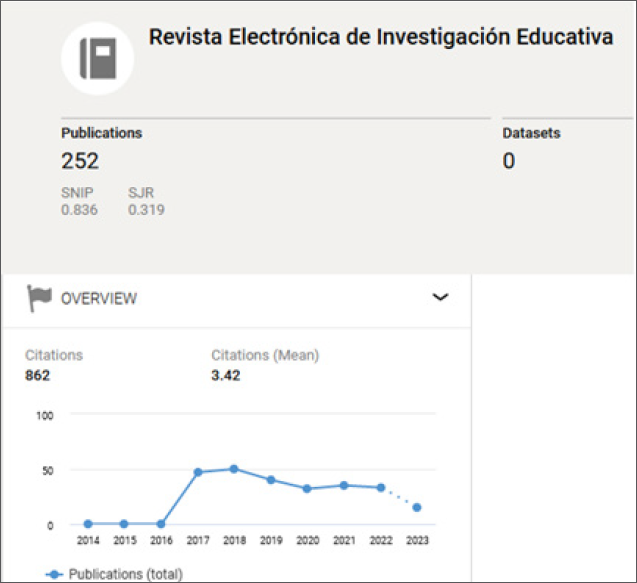The height and width of the screenshot is (583, 637).
Task: Click the 2020 data point on chart
Action: coord(307,489)
